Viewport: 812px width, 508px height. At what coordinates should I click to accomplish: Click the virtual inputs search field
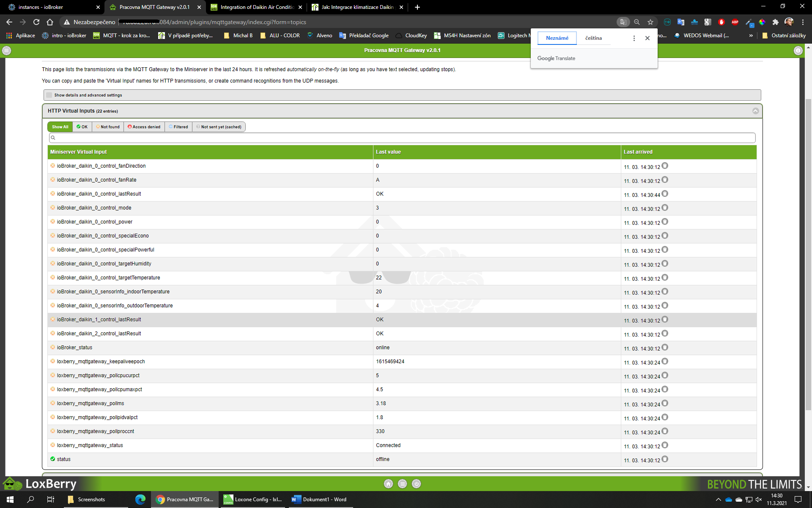[402, 138]
